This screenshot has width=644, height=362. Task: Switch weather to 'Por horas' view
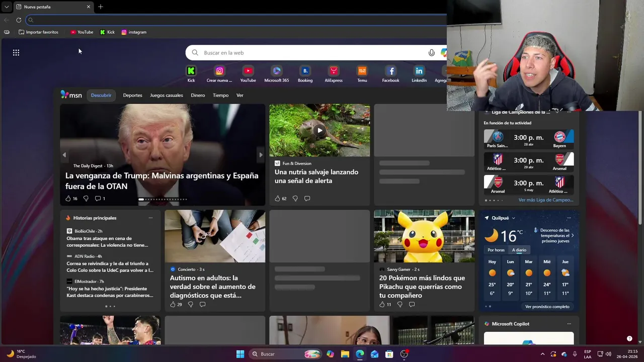pyautogui.click(x=496, y=250)
